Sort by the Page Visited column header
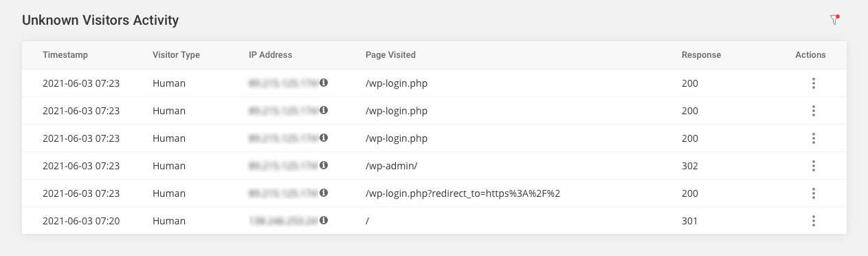 [390, 55]
